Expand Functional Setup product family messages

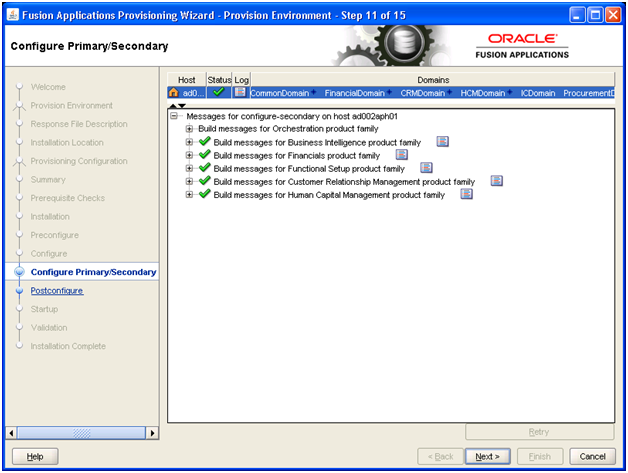tap(189, 168)
